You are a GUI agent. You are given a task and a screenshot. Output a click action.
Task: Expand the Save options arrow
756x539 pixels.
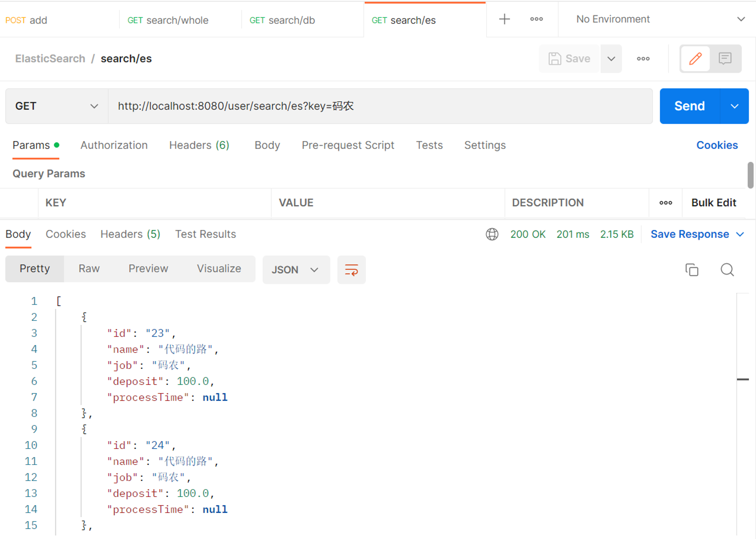tap(611, 59)
